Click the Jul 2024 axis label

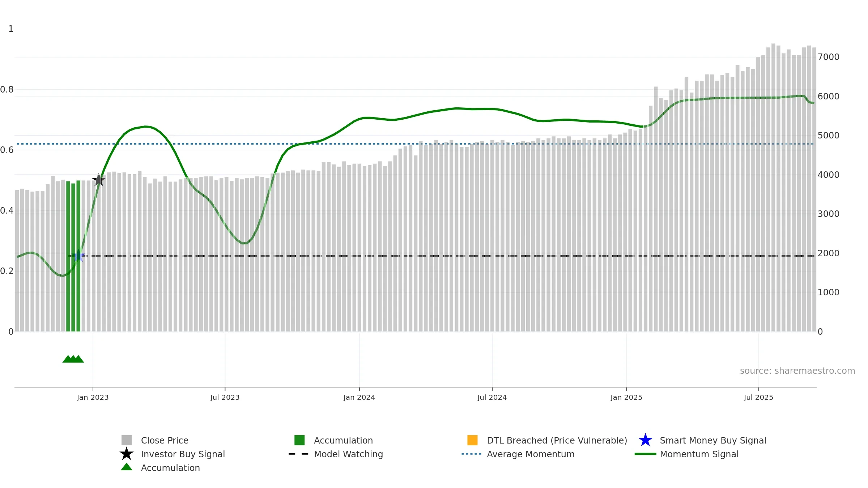coord(492,398)
